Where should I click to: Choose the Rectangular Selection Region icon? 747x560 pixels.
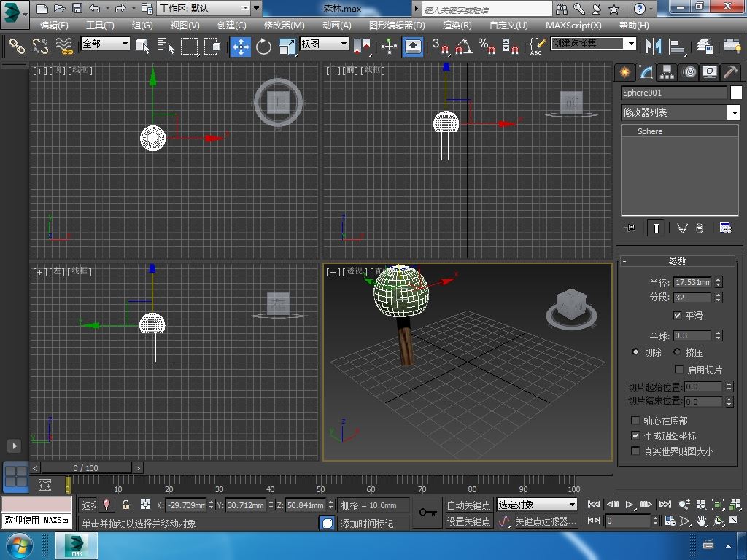pyautogui.click(x=189, y=46)
